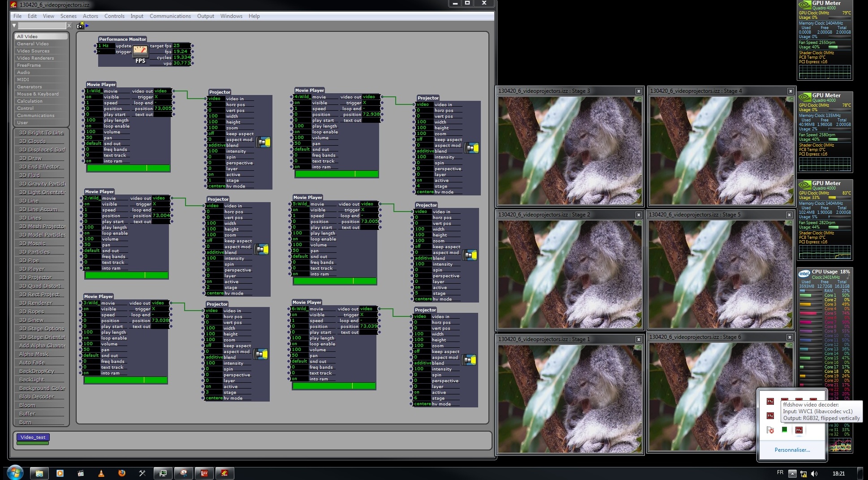The image size is (868, 480).
Task: Open the Actors menu
Action: click(x=91, y=16)
